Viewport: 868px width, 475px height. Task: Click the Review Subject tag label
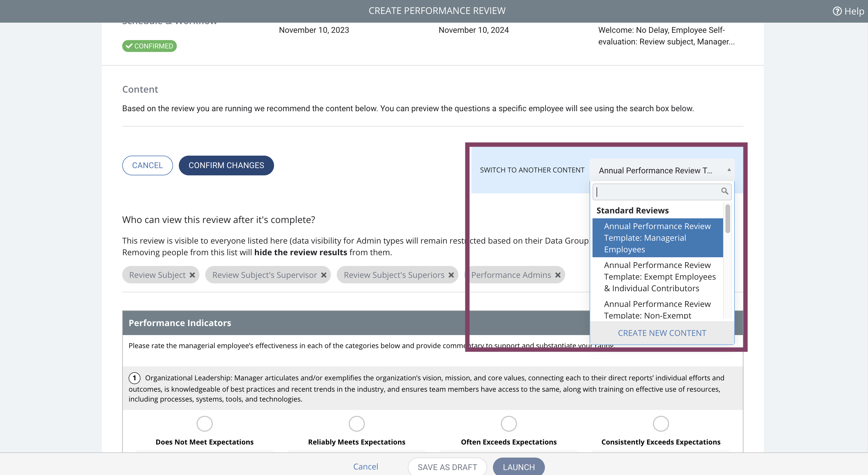[x=157, y=275]
